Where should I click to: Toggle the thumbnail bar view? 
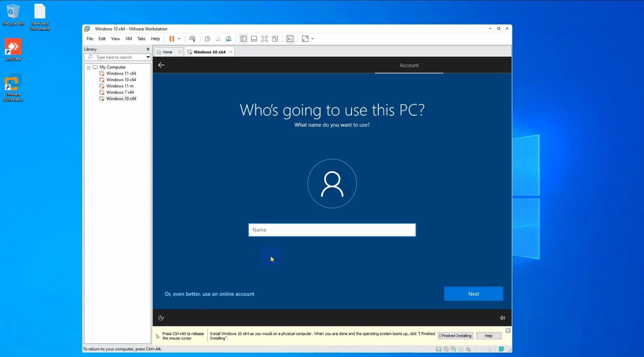coord(254,39)
